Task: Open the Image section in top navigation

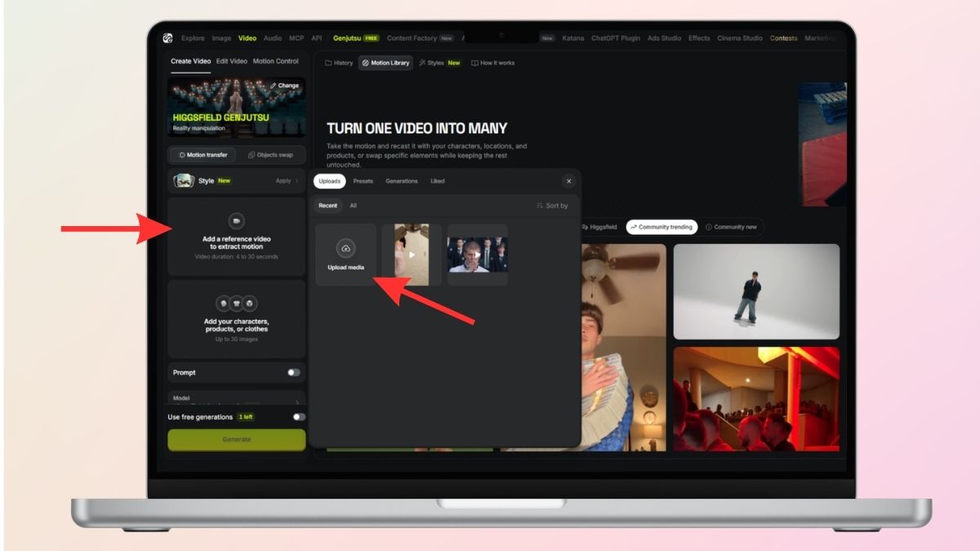Action: [x=221, y=38]
